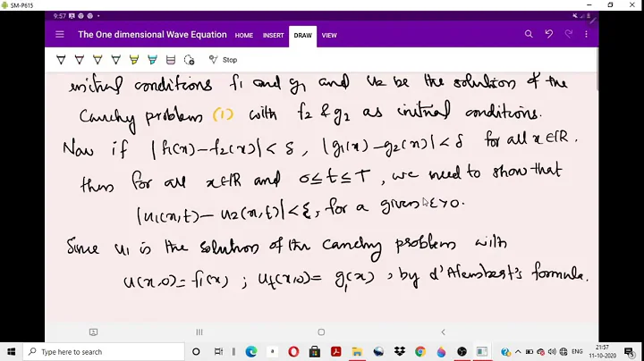This screenshot has height=361, width=644.
Task: Select the red pen tool
Action: pyautogui.click(x=80, y=60)
